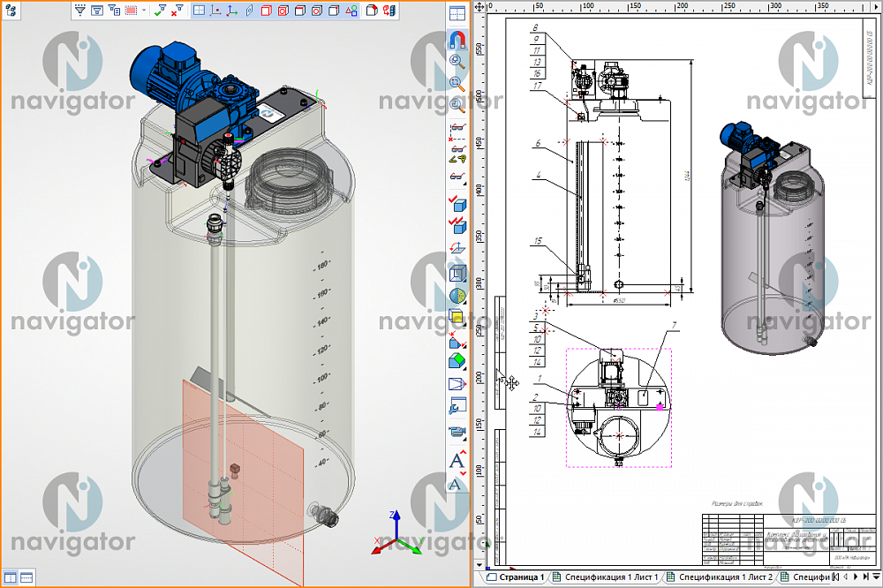Image resolution: width=883 pixels, height=588 pixels.
Task: Click the funnel with green checkmark icon
Action: tap(161, 10)
